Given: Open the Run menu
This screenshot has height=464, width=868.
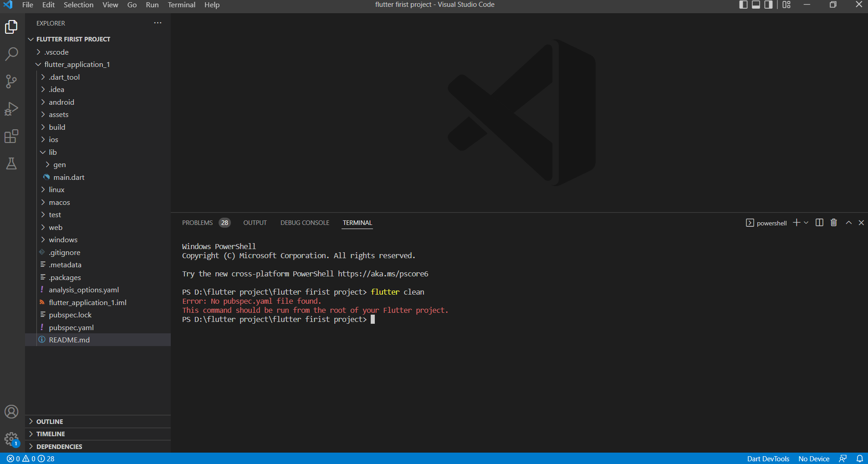Looking at the screenshot, I should 152,5.
